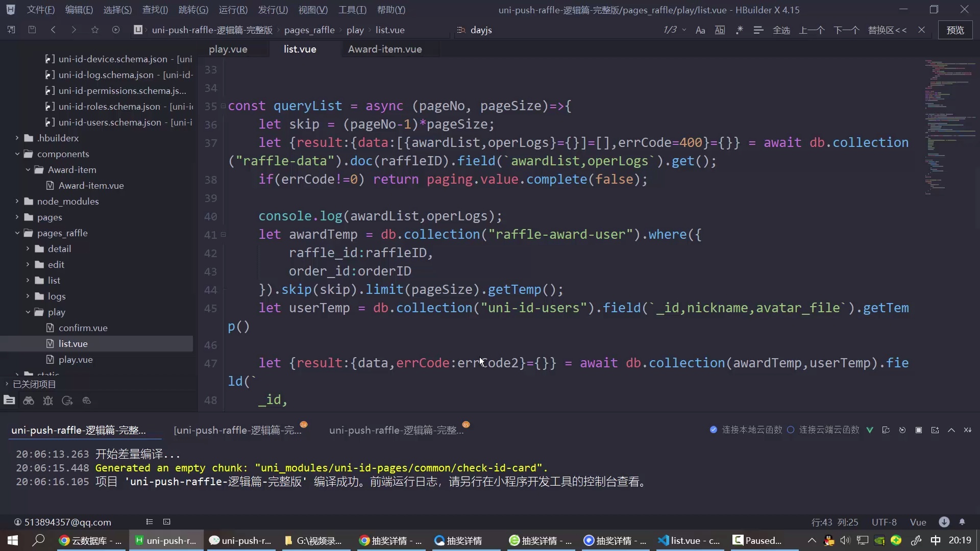Image resolution: width=980 pixels, height=551 pixels.
Task: Click the bookmark star icon in toolbar
Action: tap(95, 30)
